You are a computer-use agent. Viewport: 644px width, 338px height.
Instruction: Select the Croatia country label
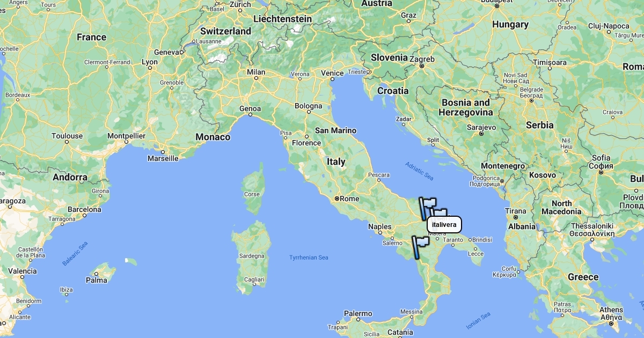pyautogui.click(x=393, y=91)
